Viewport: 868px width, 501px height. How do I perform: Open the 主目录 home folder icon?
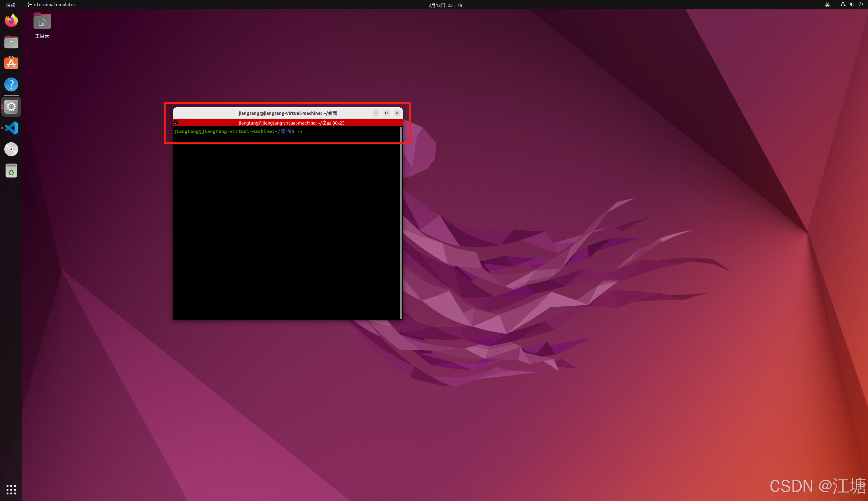[x=42, y=22]
